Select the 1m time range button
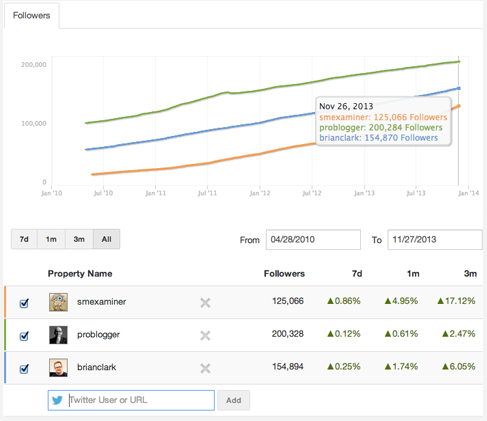 tap(51, 239)
